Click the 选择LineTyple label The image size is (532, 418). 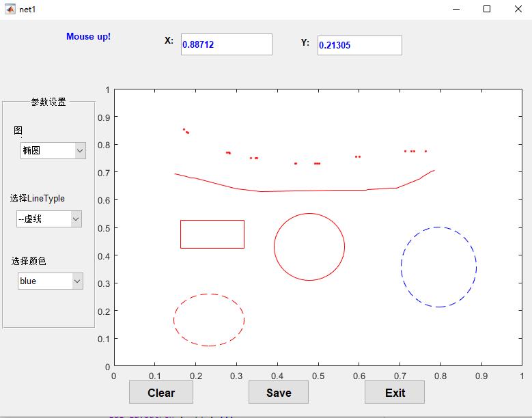pos(38,199)
